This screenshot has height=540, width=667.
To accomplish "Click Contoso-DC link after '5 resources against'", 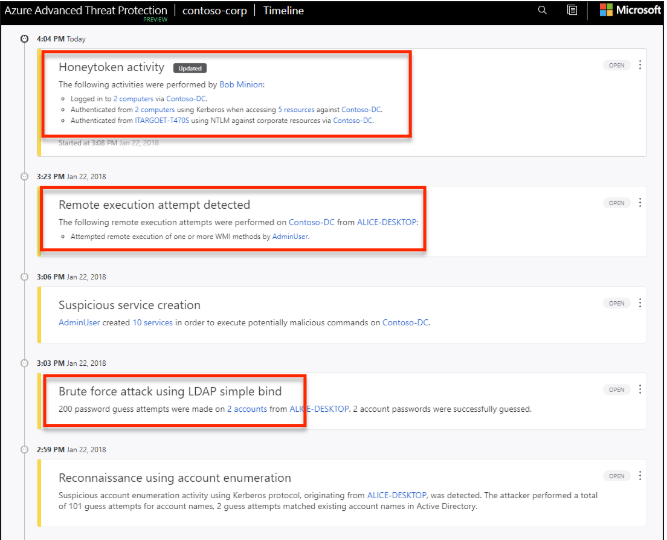I will point(361,110).
